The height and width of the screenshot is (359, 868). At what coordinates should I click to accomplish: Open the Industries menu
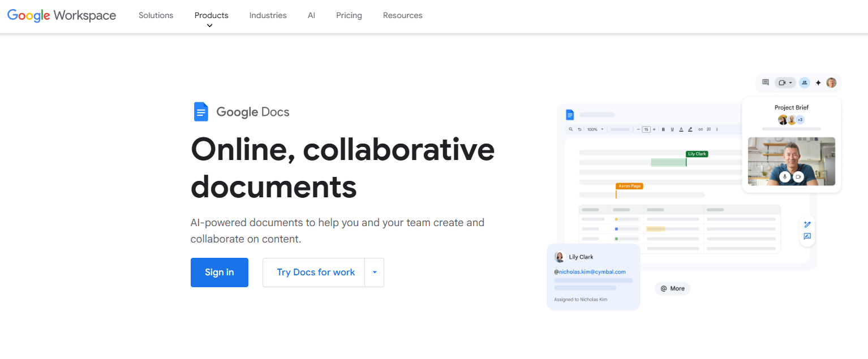coord(268,16)
